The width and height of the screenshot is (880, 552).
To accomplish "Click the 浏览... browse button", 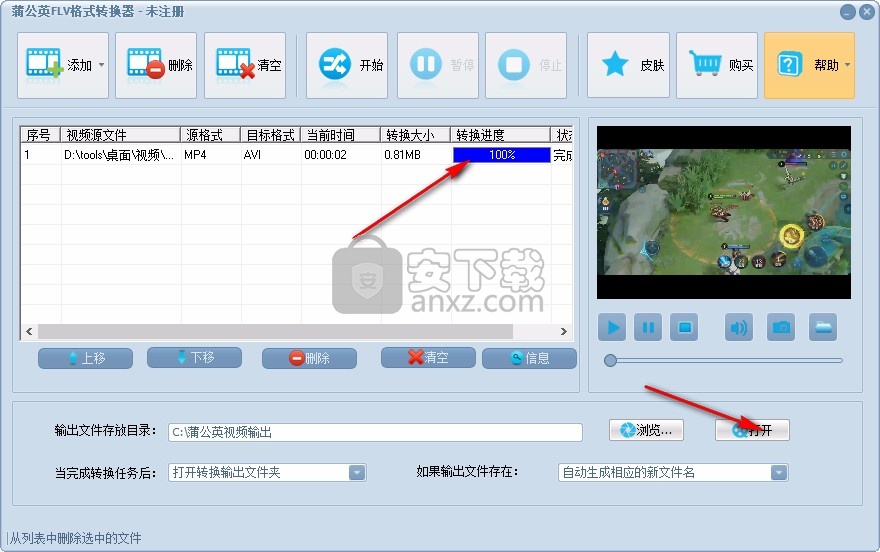I will pos(647,430).
